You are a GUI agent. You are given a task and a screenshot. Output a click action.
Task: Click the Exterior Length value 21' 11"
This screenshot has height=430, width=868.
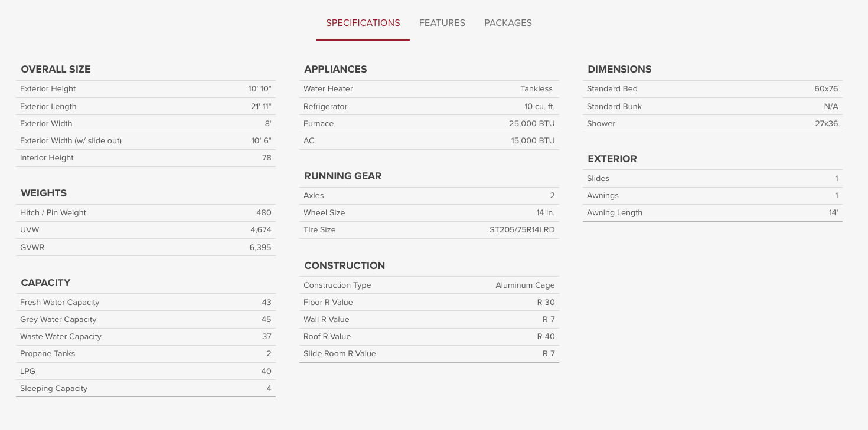coord(261,106)
